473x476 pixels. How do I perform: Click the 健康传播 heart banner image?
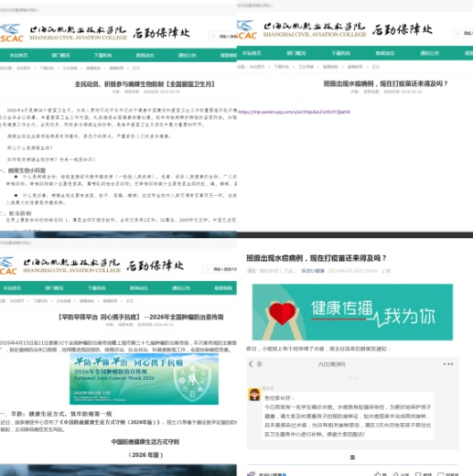(352, 312)
